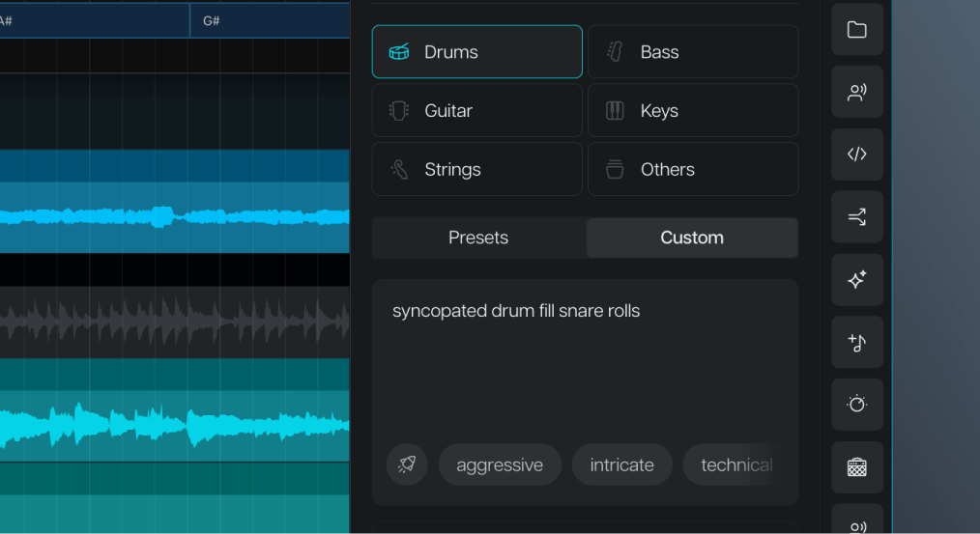This screenshot has height=534, width=980.
Task: Open the voice/singer icon in the sidebar
Action: coord(857,92)
